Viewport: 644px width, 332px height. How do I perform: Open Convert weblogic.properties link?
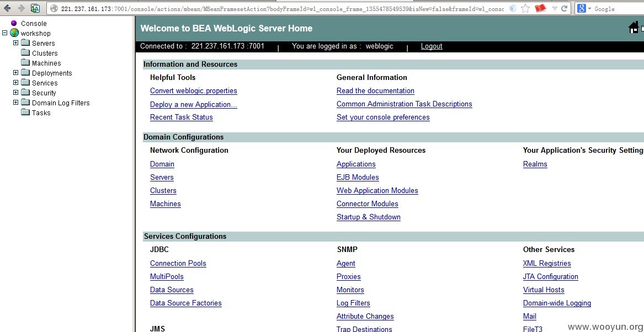[x=194, y=90]
